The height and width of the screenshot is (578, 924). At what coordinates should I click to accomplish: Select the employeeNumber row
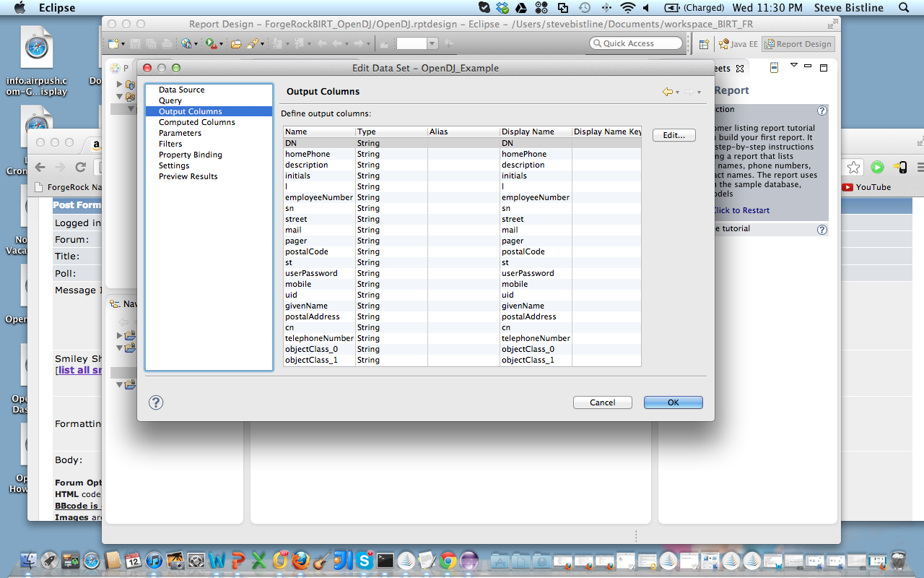click(x=462, y=197)
